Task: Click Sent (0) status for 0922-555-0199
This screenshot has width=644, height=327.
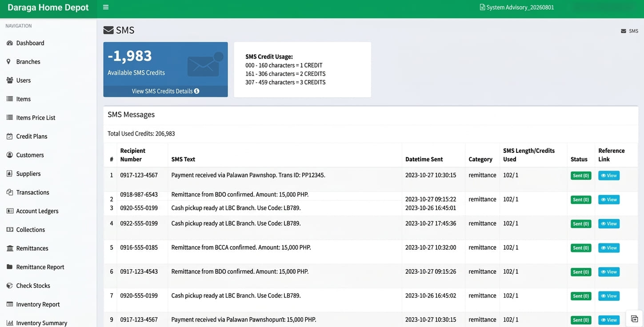Action: (x=581, y=224)
